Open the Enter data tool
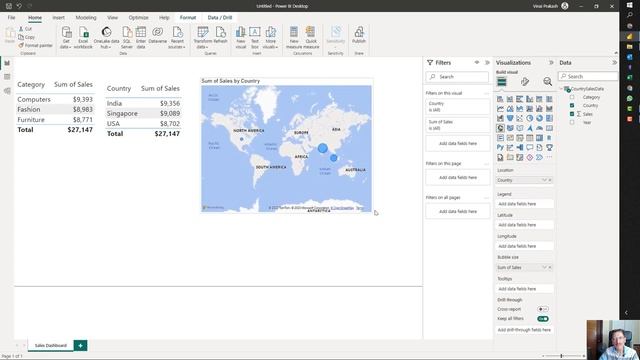Image resolution: width=640 pixels, height=360 pixels. [141, 38]
